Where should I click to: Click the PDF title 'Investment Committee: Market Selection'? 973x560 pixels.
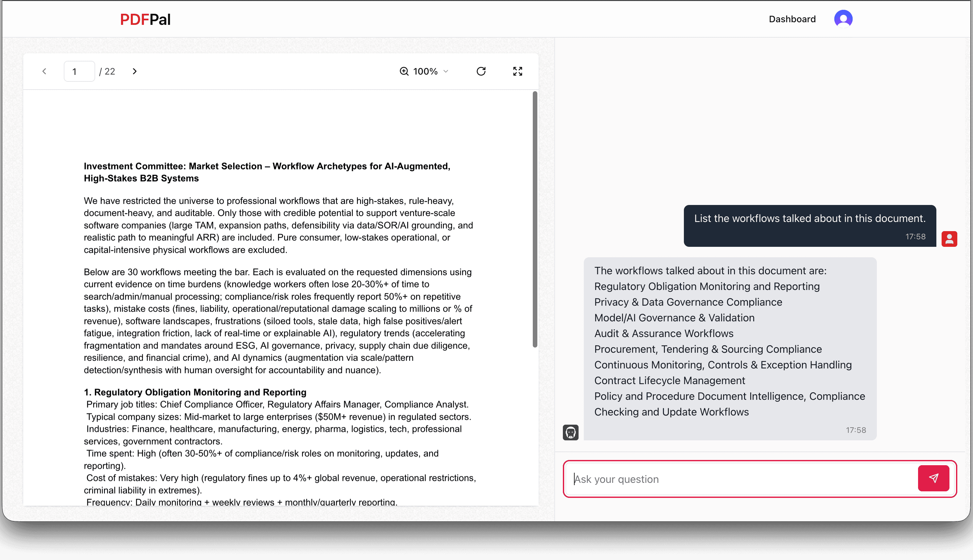267,172
